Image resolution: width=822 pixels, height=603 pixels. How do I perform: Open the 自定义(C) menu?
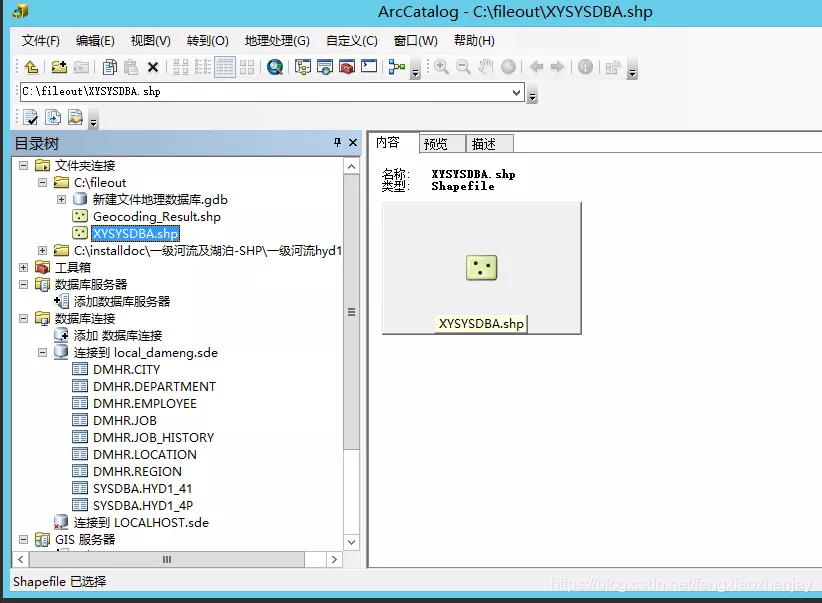click(351, 41)
